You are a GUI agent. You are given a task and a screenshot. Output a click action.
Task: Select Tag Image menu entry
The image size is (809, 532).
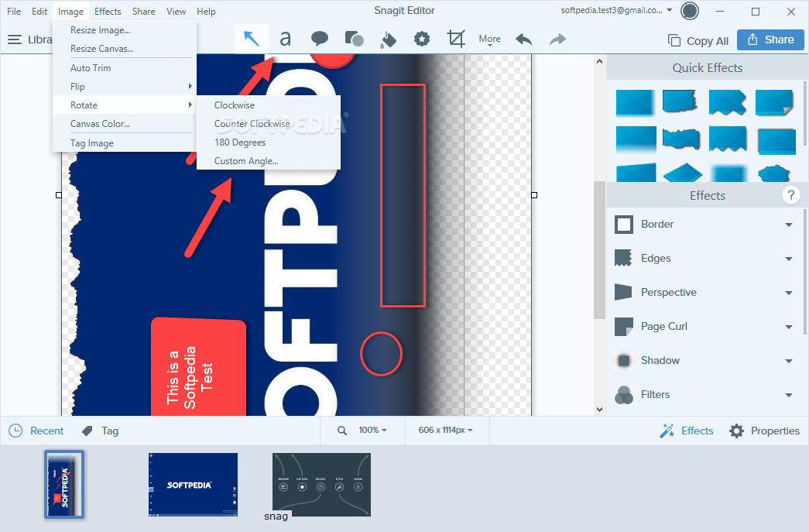125,143
